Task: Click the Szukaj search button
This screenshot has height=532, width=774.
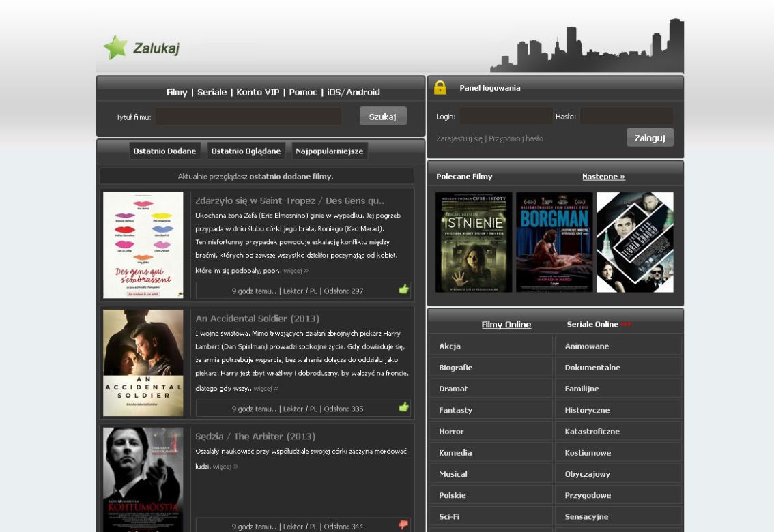Action: pos(383,117)
